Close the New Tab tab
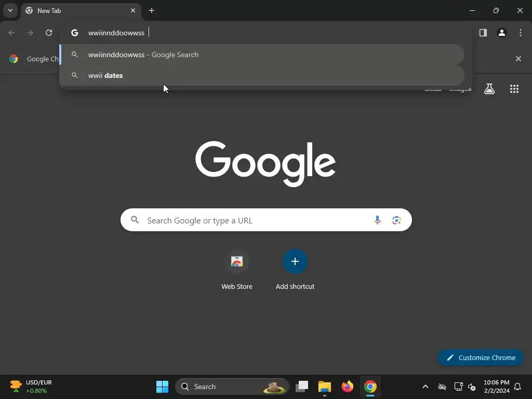Viewport: 532px width, 399px height. [x=133, y=10]
